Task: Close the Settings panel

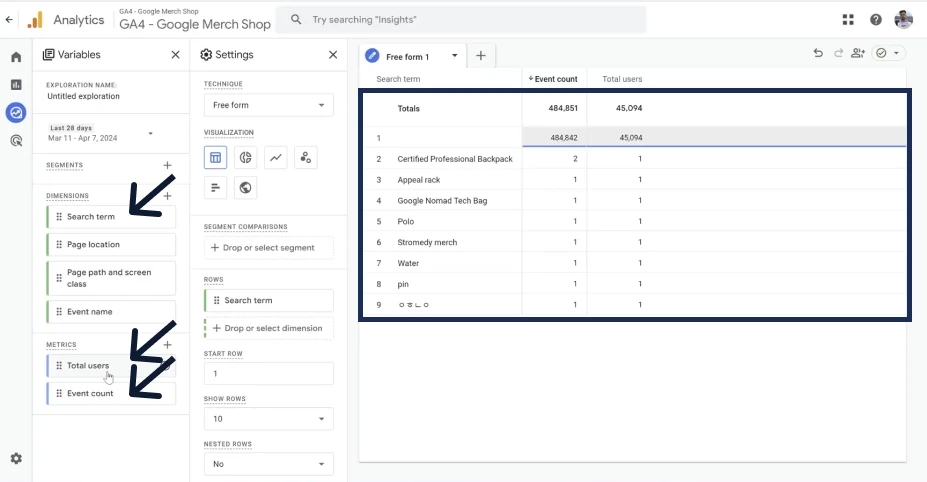Action: (x=333, y=54)
